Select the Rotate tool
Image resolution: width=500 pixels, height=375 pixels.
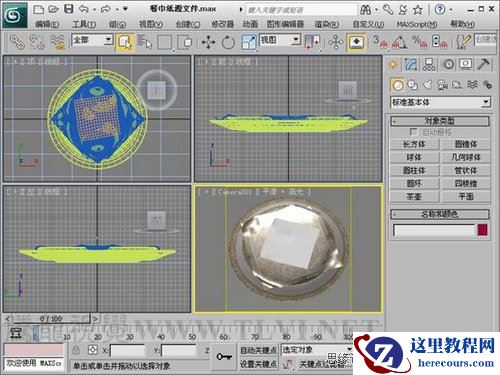pos(228,42)
